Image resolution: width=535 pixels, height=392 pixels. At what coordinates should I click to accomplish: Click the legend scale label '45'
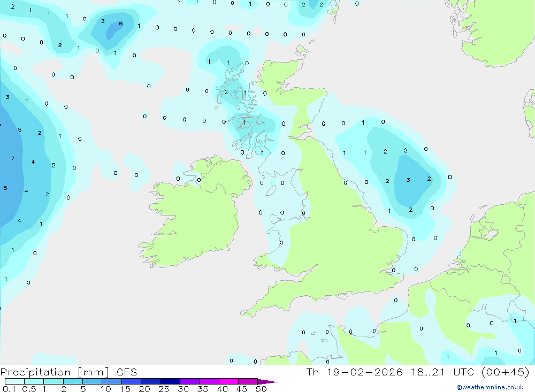click(242, 389)
